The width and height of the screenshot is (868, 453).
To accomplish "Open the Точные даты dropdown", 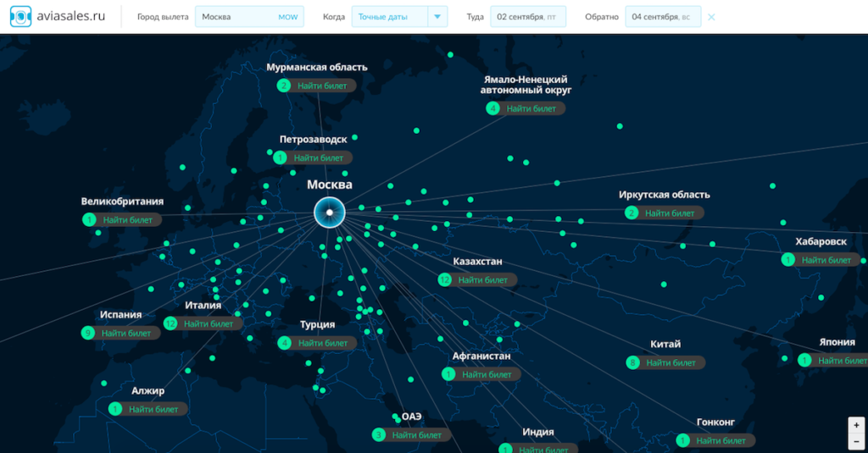I will point(389,17).
